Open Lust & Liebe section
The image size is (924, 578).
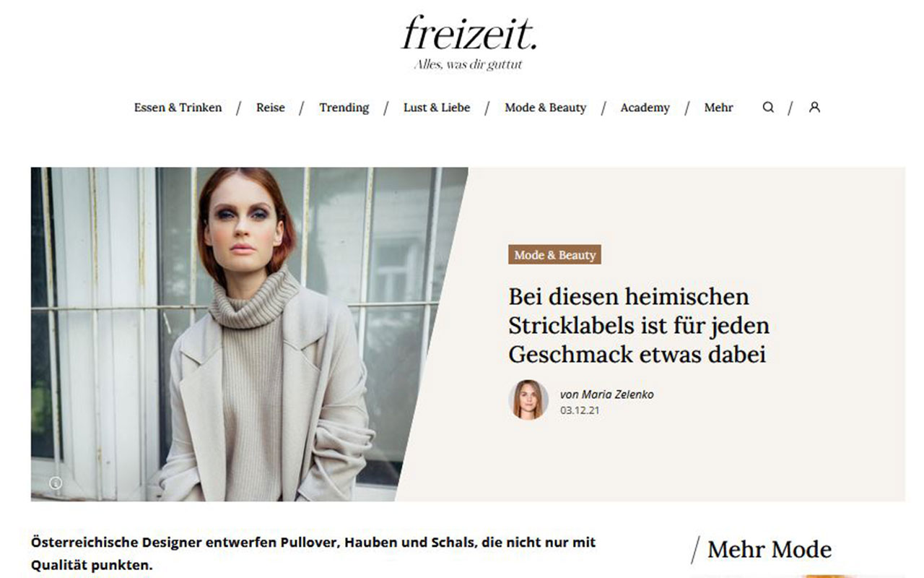point(437,108)
